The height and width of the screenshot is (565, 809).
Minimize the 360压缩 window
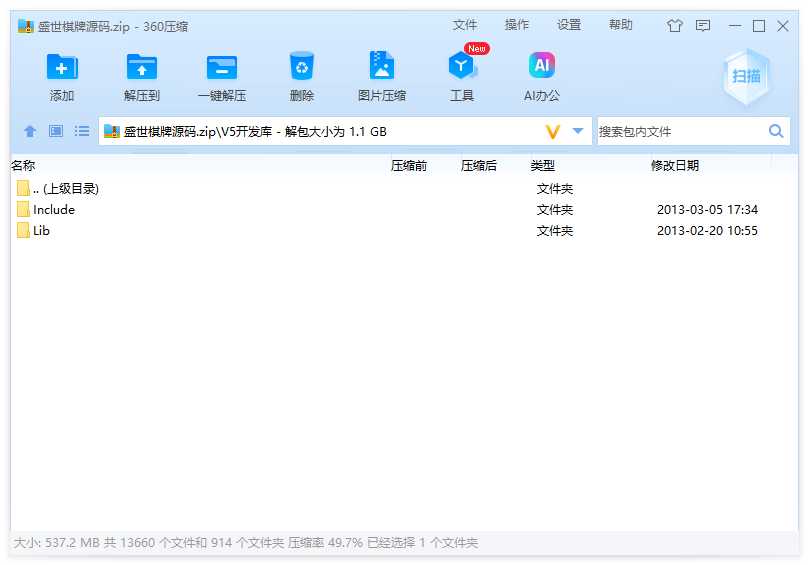click(x=735, y=26)
